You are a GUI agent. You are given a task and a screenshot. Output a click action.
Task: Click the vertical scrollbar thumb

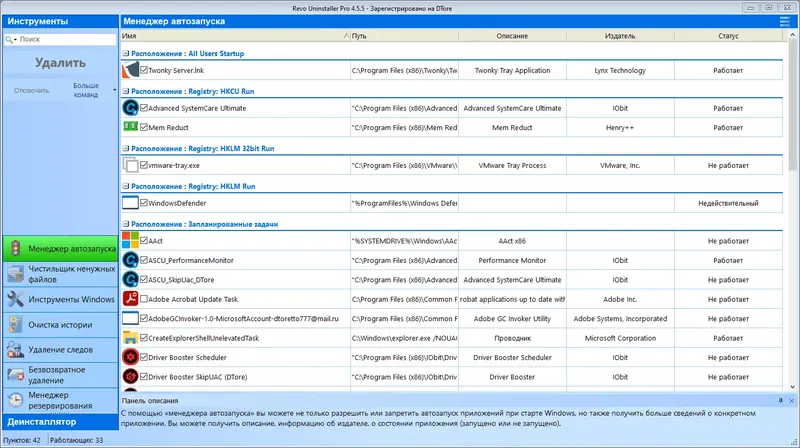click(792, 105)
